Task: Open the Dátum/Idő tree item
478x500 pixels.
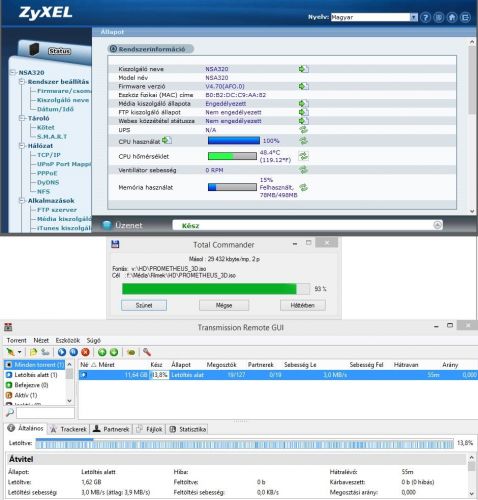Action: click(55, 109)
